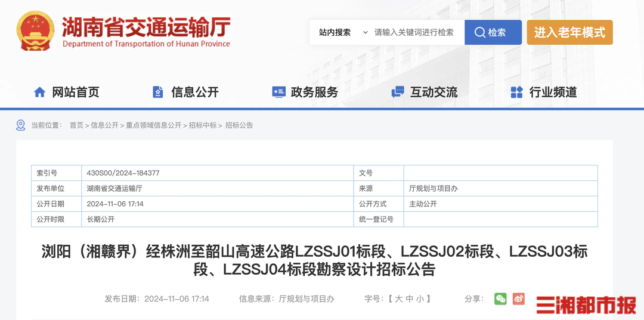Share the article via WeChat icon
This screenshot has height=320, width=644.
coord(500,299)
